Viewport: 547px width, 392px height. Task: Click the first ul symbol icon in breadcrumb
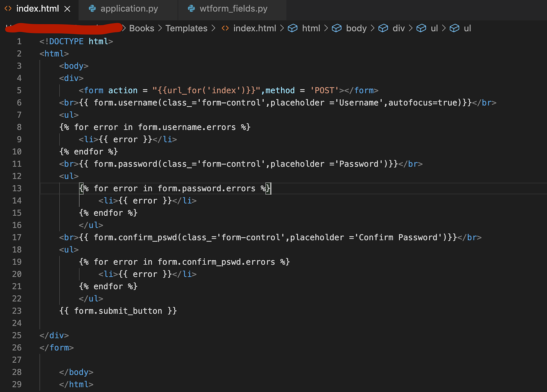421,28
